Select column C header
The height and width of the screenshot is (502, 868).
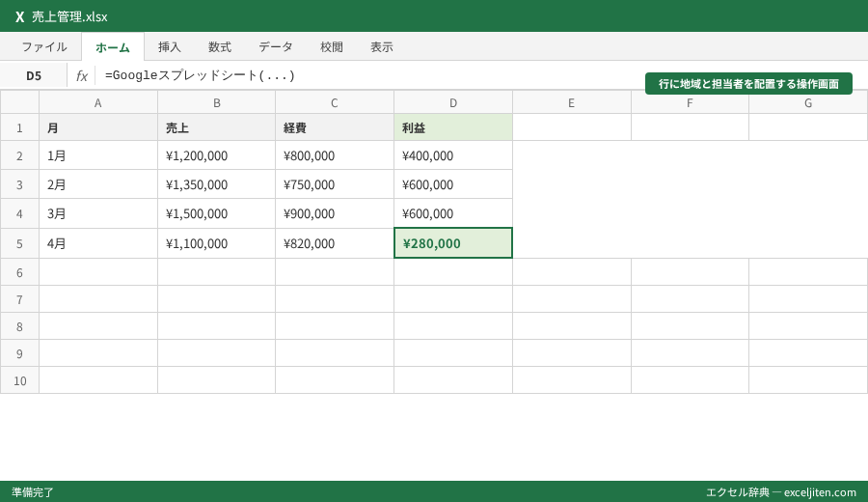(335, 102)
